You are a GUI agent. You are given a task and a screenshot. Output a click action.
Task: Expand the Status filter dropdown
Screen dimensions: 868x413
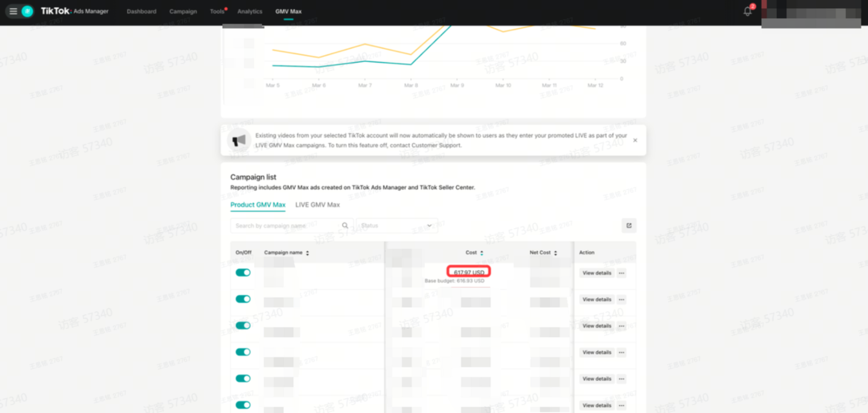(x=397, y=226)
